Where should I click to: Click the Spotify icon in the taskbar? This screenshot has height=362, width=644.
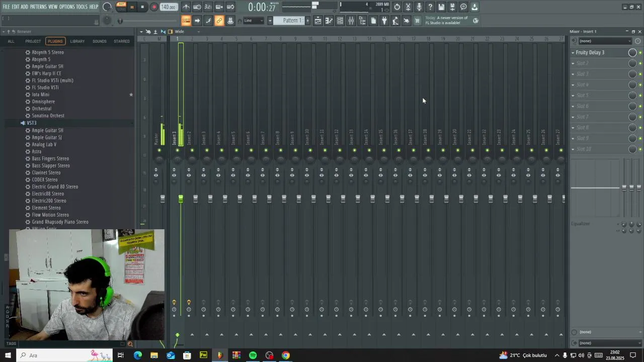pyautogui.click(x=253, y=355)
